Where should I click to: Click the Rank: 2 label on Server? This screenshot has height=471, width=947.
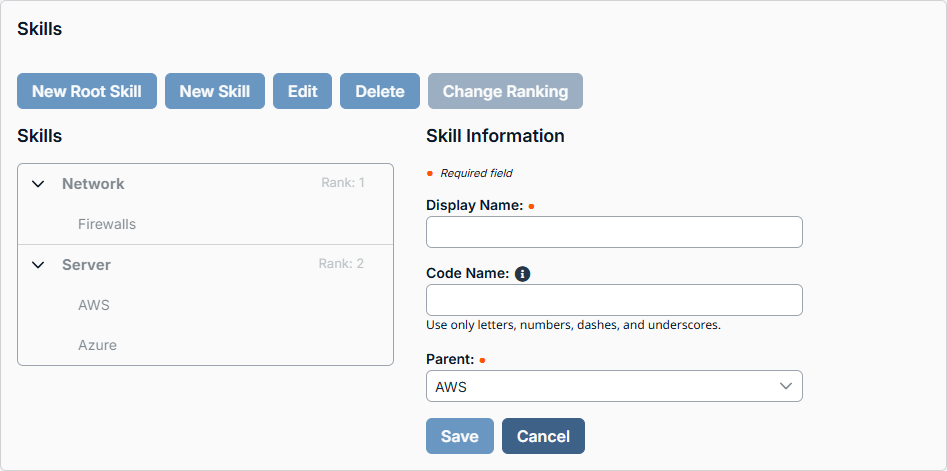(341, 264)
